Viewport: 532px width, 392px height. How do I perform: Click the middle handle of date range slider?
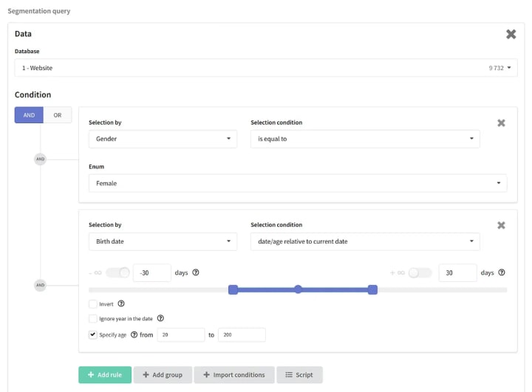click(298, 289)
